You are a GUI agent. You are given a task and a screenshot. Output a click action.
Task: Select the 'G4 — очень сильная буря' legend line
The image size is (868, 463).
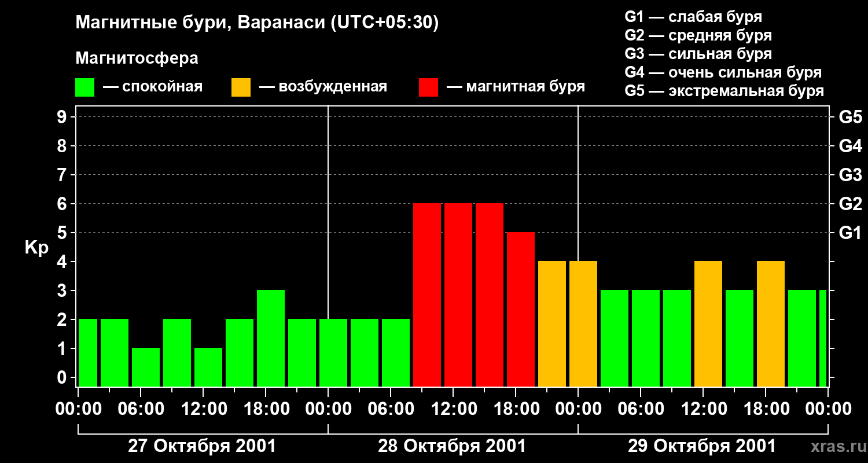(x=723, y=72)
